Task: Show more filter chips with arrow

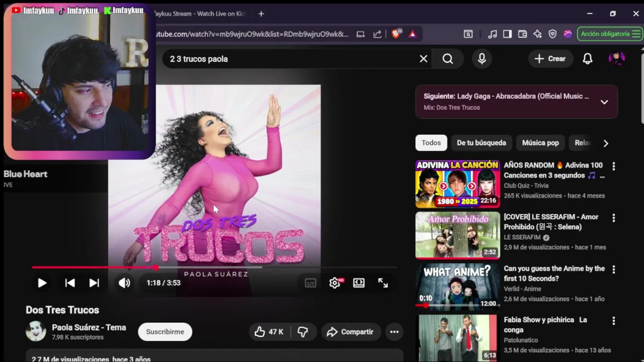Action: tap(606, 143)
